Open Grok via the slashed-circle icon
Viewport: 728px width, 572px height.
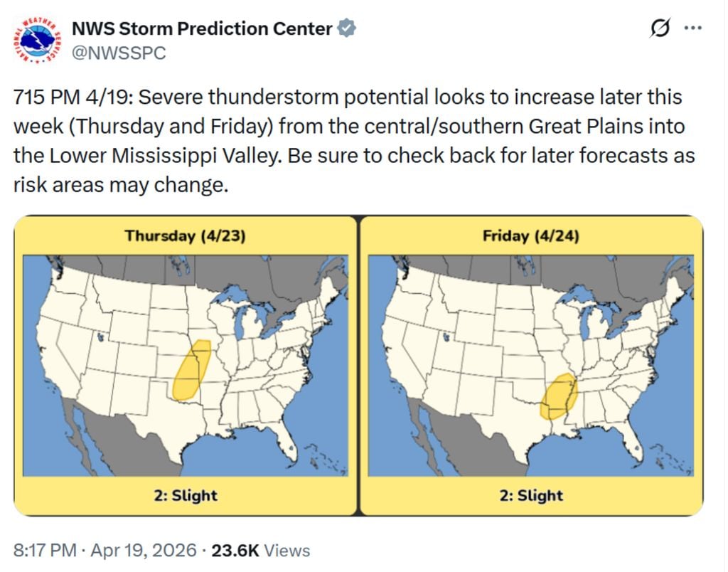pos(660,29)
